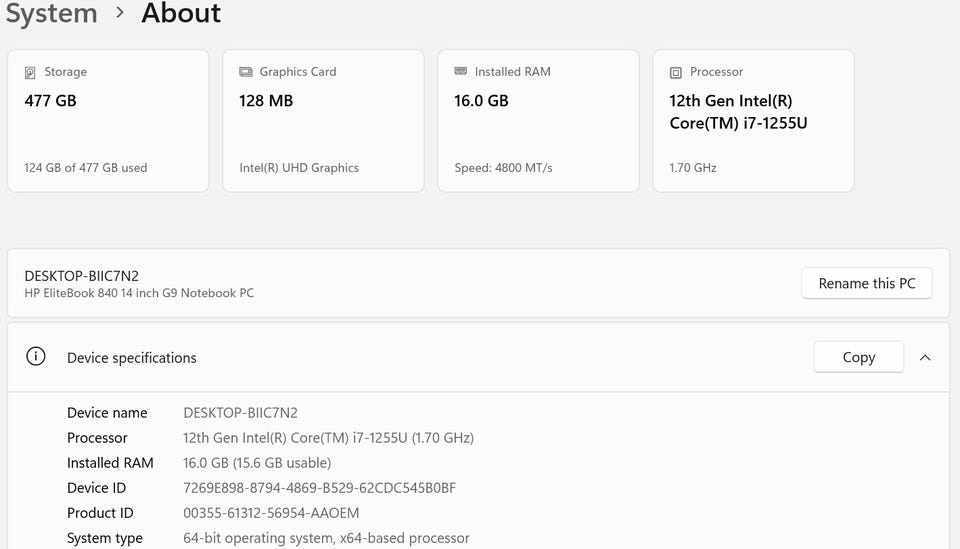Open the Processor i7-1255U card
Screen dimensions: 960x549
(x=753, y=120)
